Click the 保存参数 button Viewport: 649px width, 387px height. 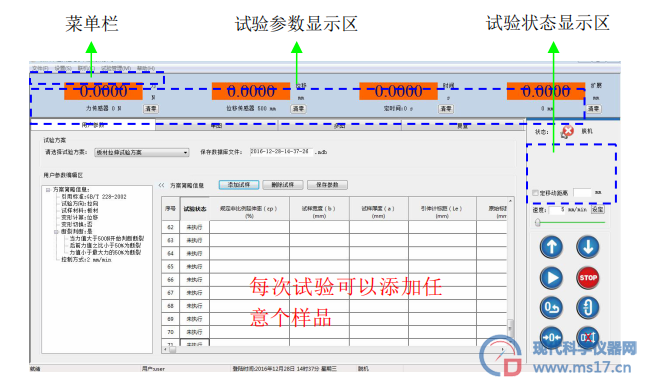(x=327, y=185)
